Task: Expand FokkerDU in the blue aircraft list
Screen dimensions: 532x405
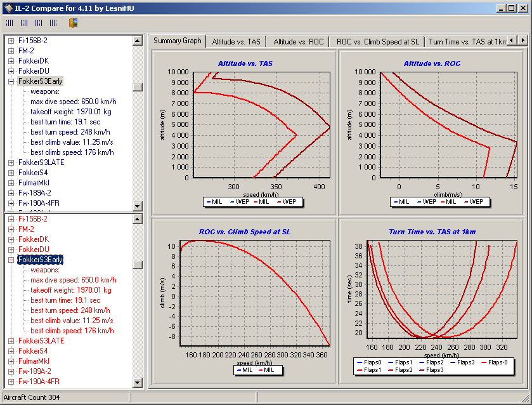Action: (11, 71)
